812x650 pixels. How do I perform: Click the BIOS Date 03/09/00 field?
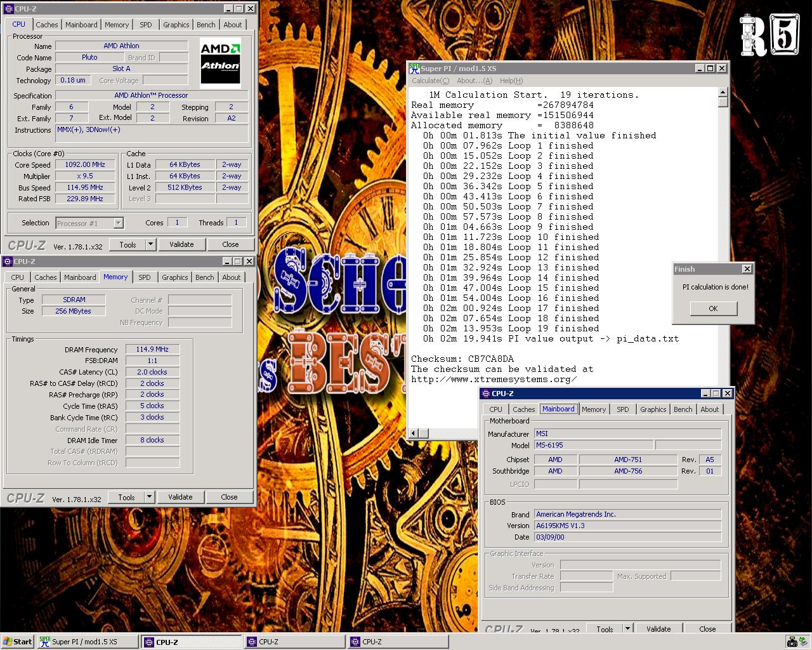(627, 537)
